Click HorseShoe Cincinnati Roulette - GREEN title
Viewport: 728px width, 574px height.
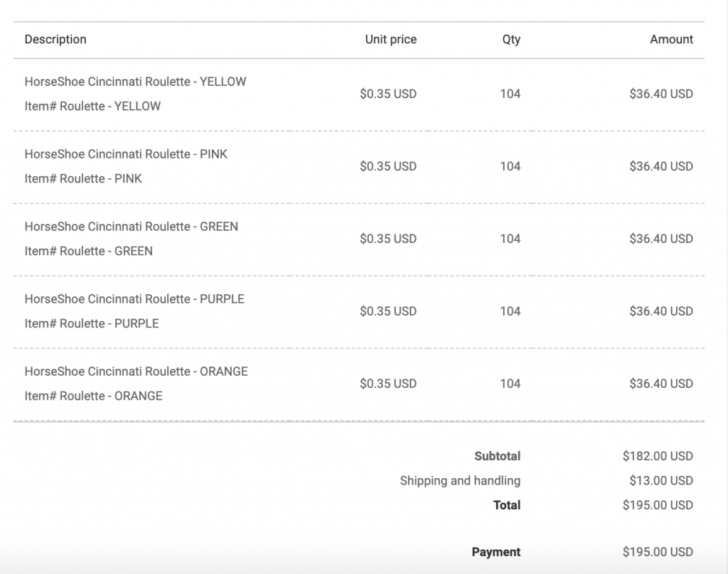coord(131,227)
